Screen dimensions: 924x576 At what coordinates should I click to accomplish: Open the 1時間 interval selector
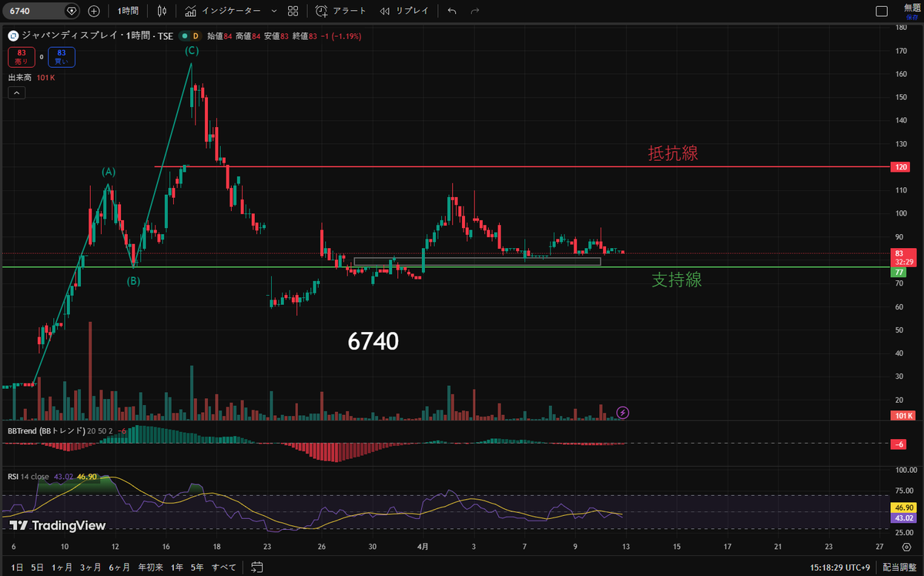(x=129, y=12)
